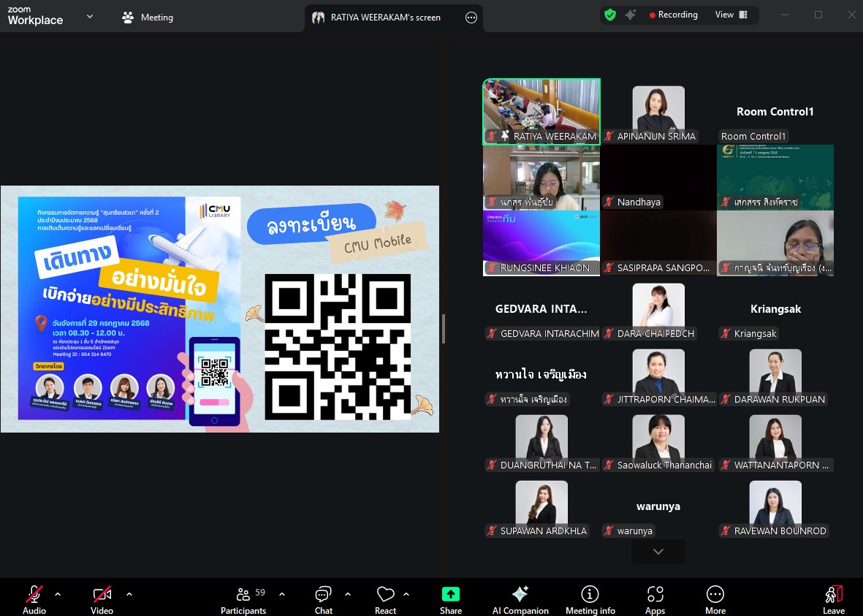Select เสกสรร สิงห์คราช participant tile
This screenshot has height=616, width=863.
pyautogui.click(x=775, y=178)
